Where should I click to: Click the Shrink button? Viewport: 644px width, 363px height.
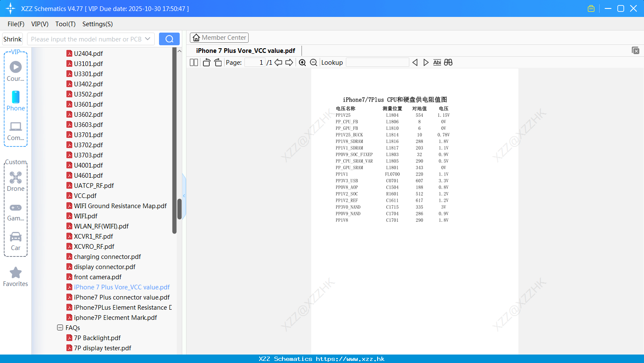pos(12,39)
